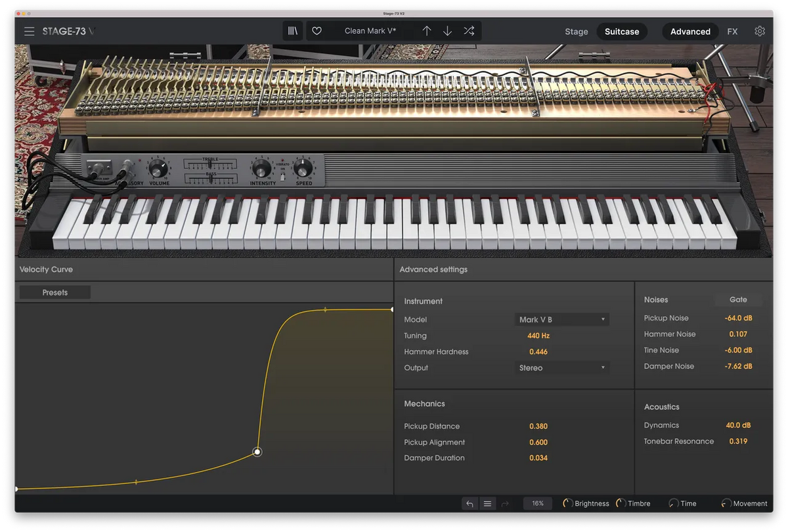Expand the Output dropdown set to Stereo
Image resolution: width=788 pixels, height=532 pixels.
point(561,368)
